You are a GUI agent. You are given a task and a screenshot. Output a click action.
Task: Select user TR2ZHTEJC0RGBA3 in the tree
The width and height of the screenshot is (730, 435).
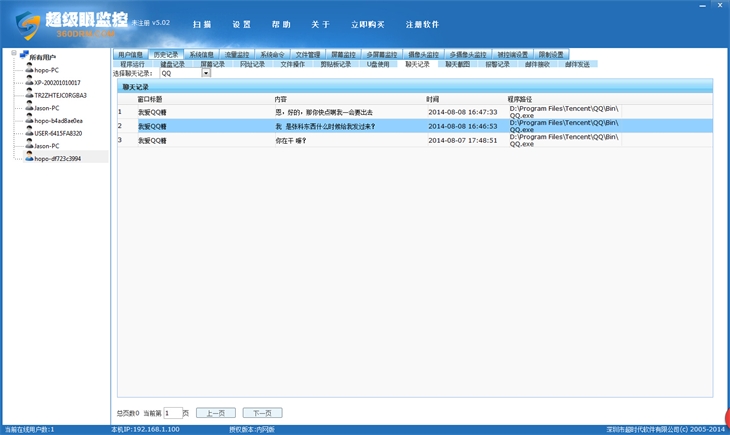point(60,95)
